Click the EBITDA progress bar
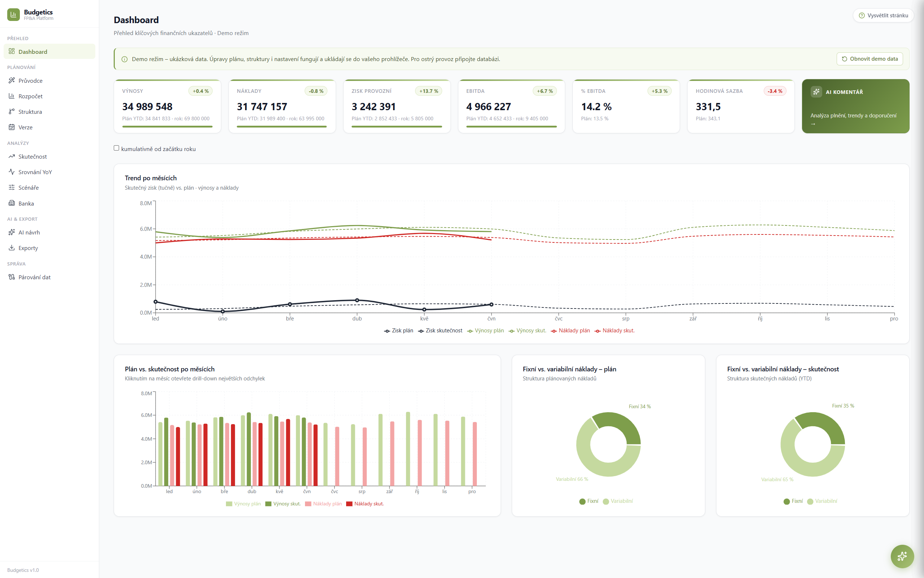The height and width of the screenshot is (578, 924). click(512, 126)
